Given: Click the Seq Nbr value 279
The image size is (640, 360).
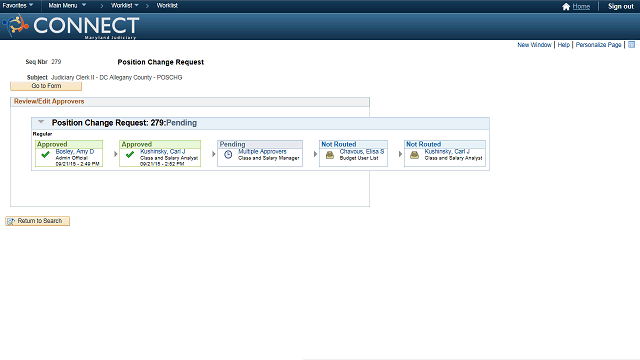Looking at the screenshot, I should [56, 62].
